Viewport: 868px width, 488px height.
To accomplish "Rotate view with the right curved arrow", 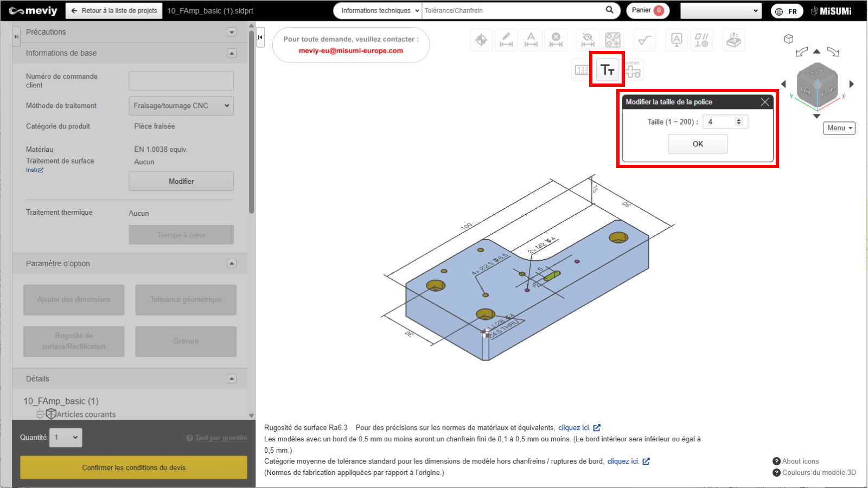I will click(833, 52).
